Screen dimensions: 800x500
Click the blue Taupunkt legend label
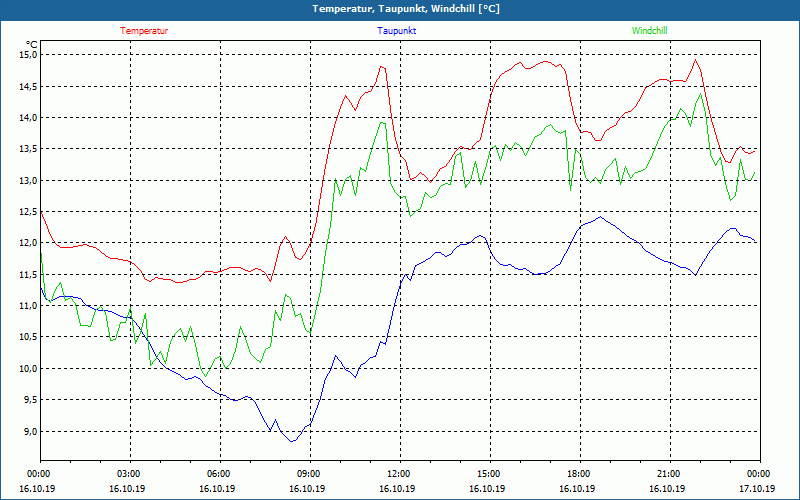point(396,31)
